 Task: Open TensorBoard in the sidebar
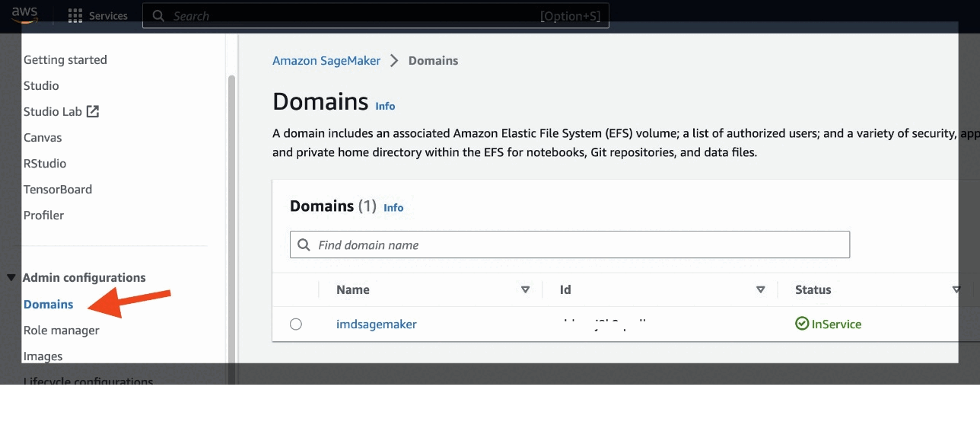click(58, 190)
